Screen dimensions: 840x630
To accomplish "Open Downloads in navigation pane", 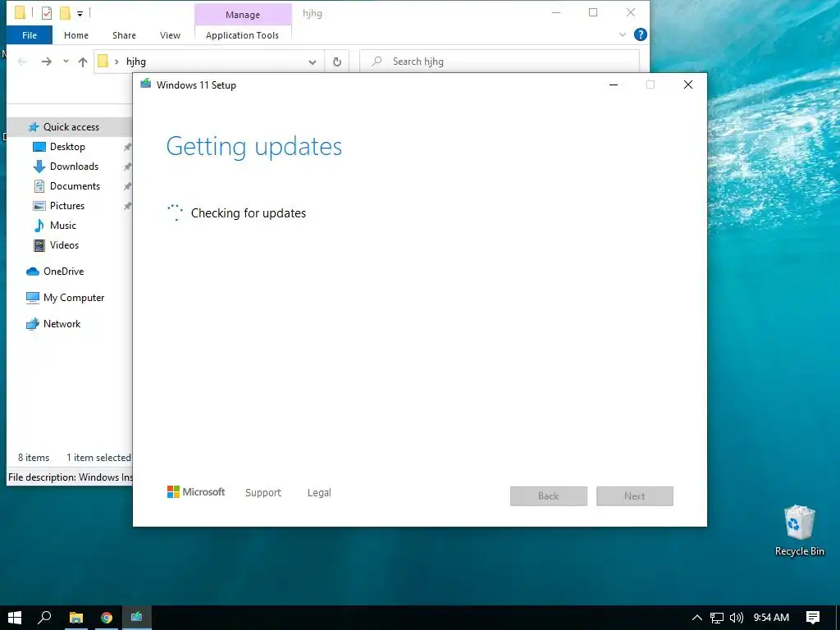I will click(x=74, y=167).
